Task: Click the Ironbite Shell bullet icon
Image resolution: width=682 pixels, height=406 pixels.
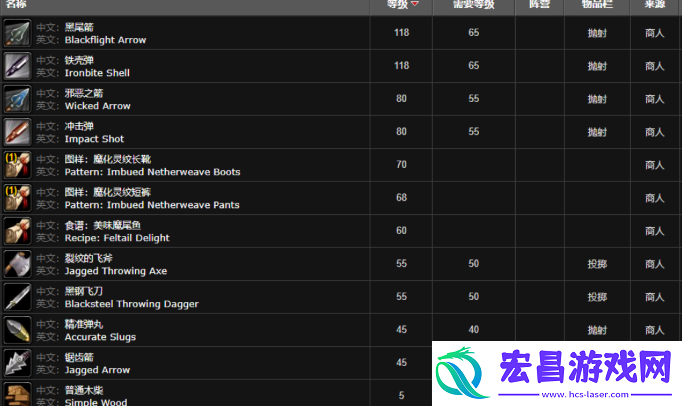Action: coord(17,66)
